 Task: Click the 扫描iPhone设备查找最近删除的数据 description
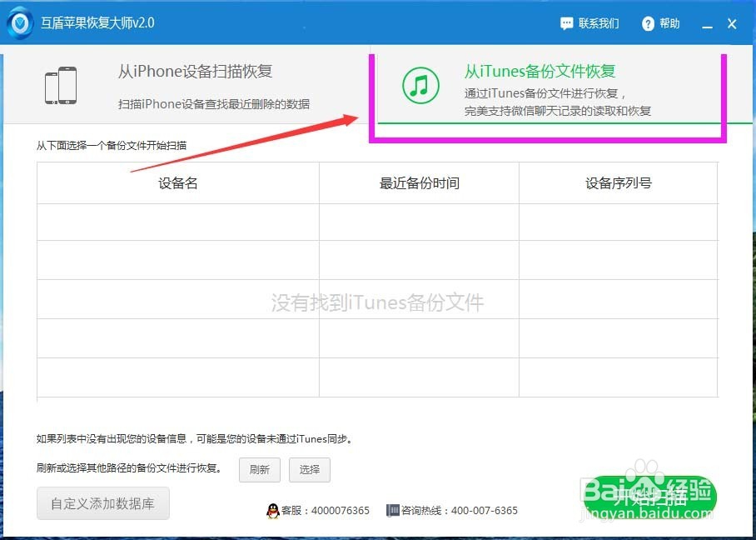point(214,104)
